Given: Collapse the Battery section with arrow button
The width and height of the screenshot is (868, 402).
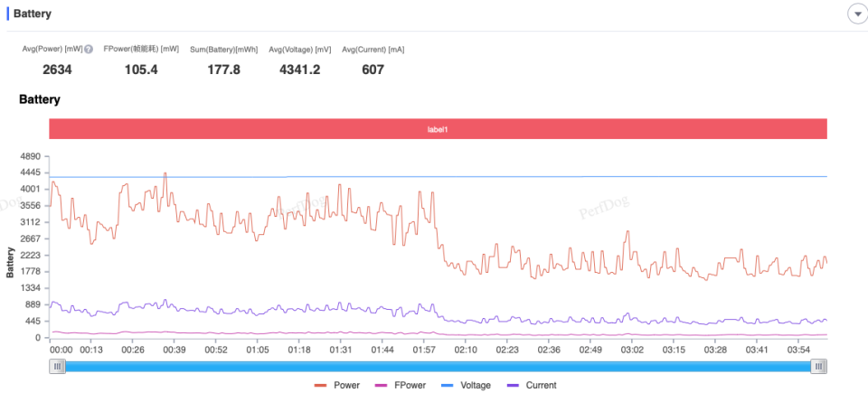Looking at the screenshot, I should click(856, 14).
